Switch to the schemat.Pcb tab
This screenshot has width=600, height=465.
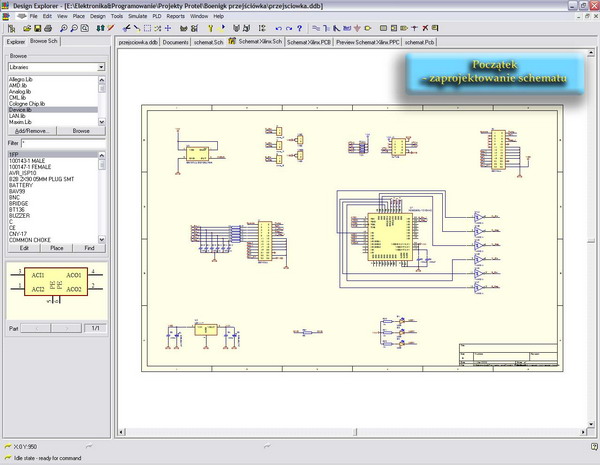(419, 42)
